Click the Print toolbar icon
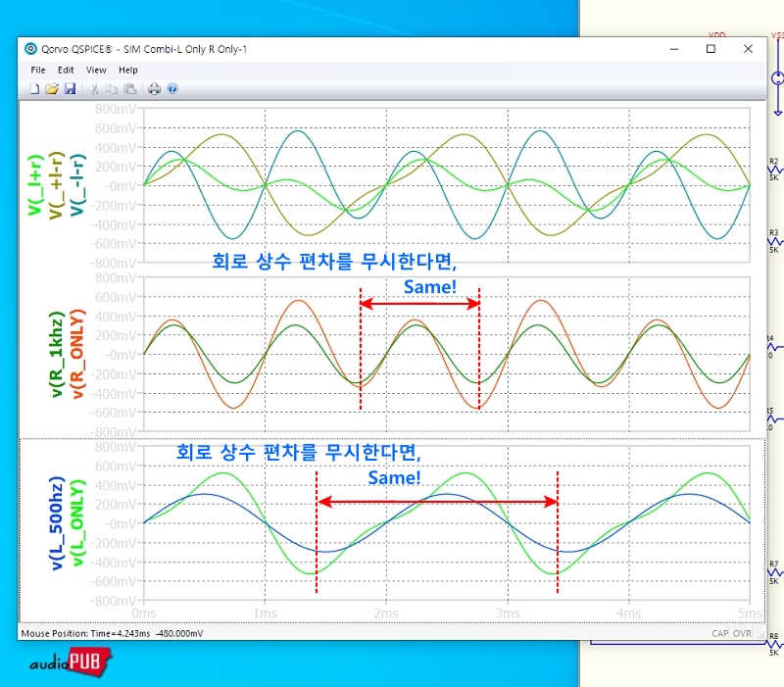Screen dimensions: 784x687 coord(155,89)
